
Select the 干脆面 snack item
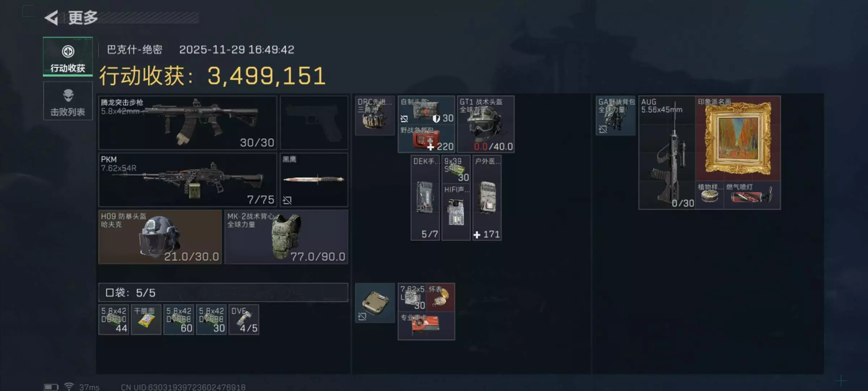pyautogui.click(x=146, y=319)
